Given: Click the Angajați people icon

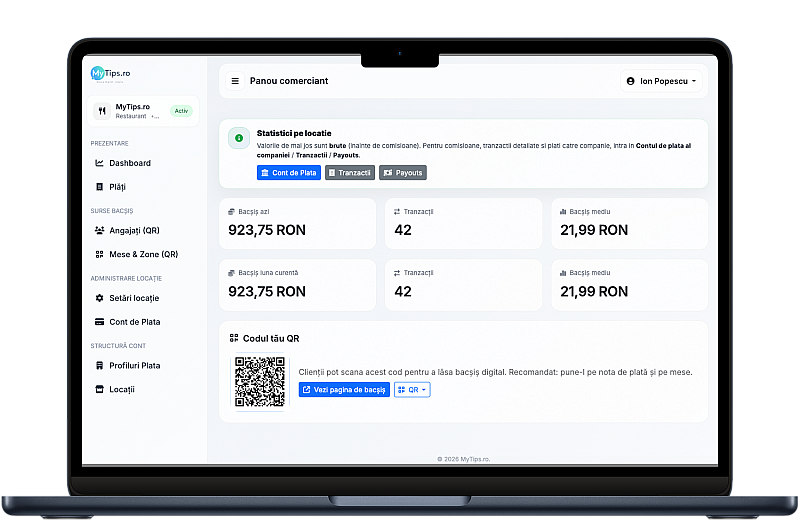Looking at the screenshot, I should 99,230.
